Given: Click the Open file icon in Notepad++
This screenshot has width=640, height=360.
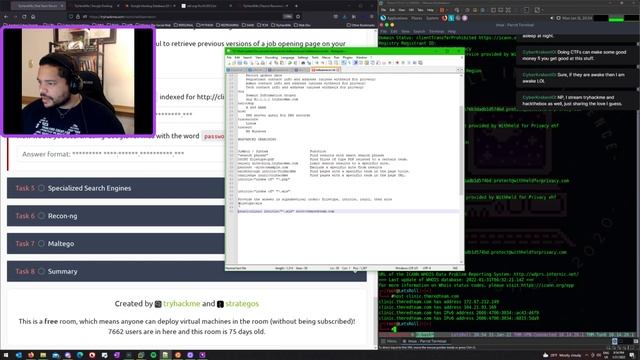Looking at the screenshot, I should [x=234, y=63].
